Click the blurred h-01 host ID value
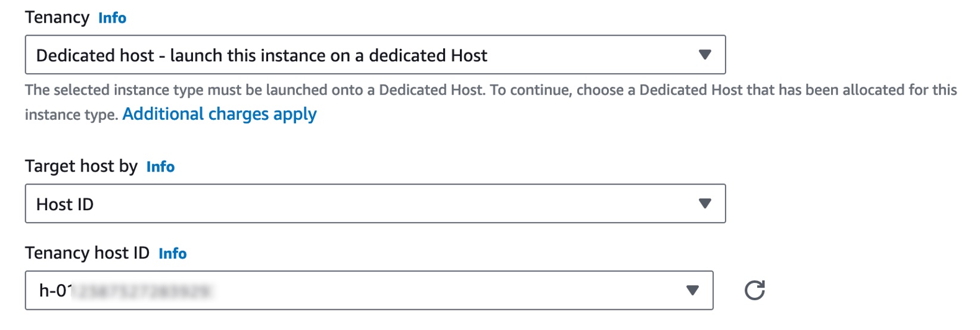Image resolution: width=980 pixels, height=330 pixels. (x=124, y=291)
